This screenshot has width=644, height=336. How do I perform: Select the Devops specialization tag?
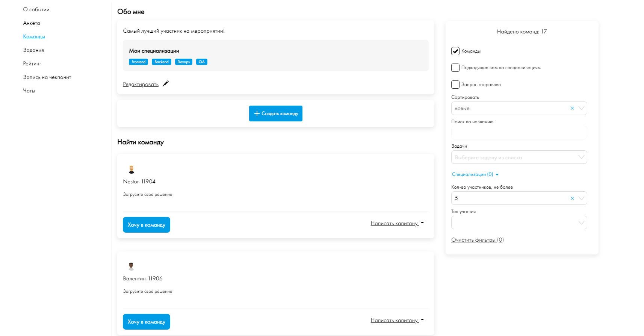coord(183,62)
